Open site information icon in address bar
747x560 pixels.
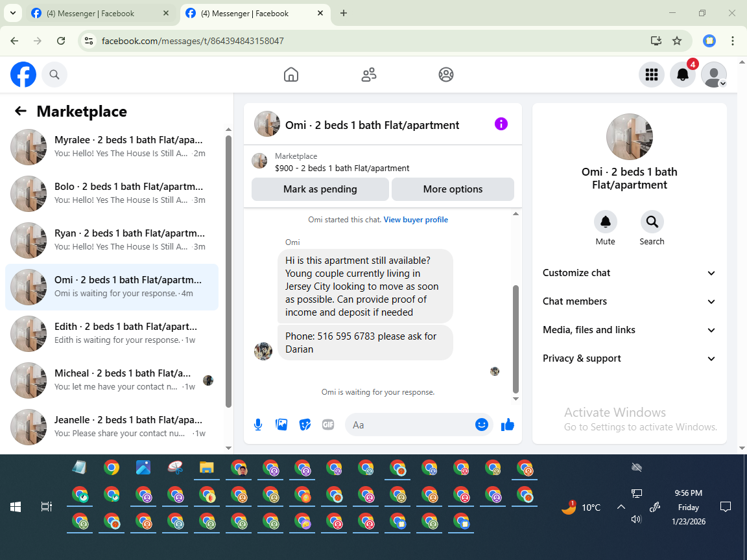[x=89, y=41]
